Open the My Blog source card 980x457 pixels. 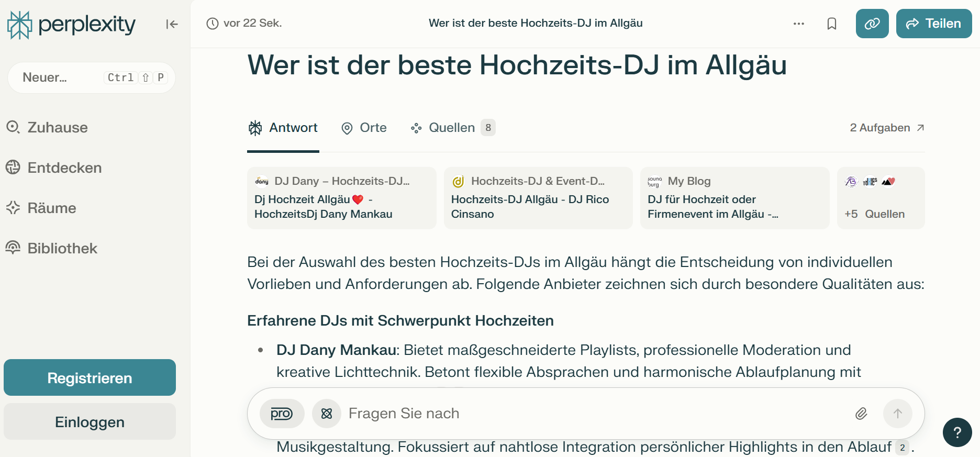735,198
